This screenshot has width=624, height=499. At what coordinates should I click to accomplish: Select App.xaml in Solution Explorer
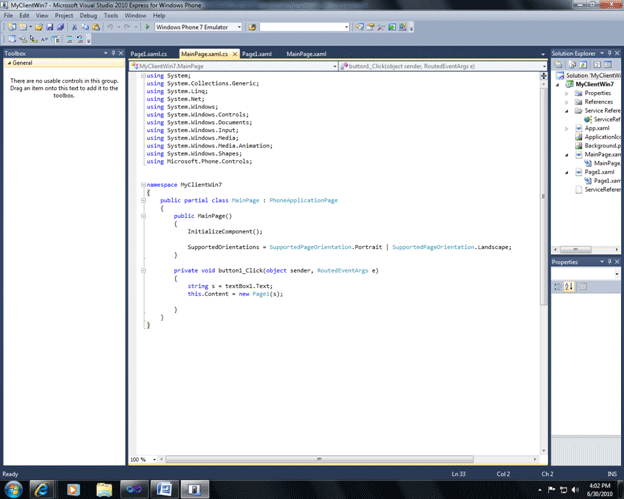click(596, 128)
